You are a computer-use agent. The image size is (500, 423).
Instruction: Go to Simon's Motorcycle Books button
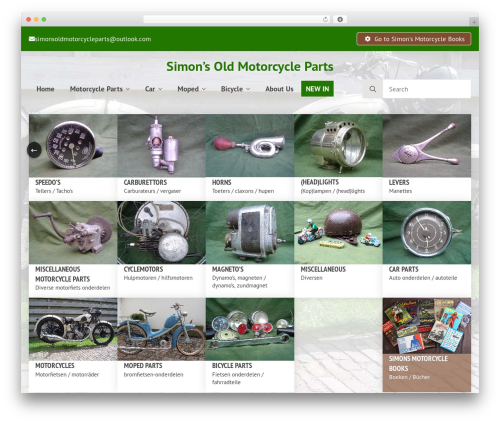click(414, 39)
